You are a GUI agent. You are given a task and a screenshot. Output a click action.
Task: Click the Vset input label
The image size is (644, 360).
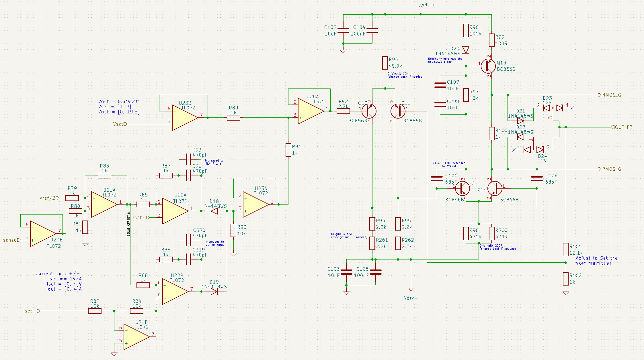click(119, 124)
